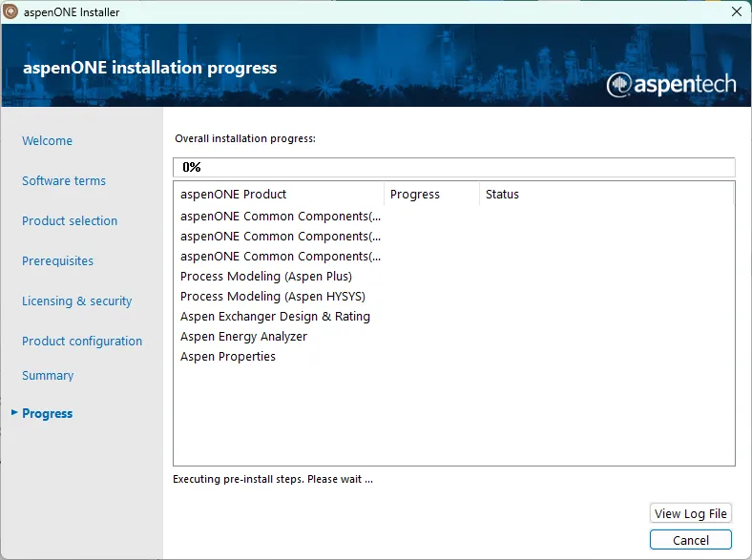Image resolution: width=752 pixels, height=560 pixels.
Task: Go to Licensing & security step
Action: (x=76, y=301)
